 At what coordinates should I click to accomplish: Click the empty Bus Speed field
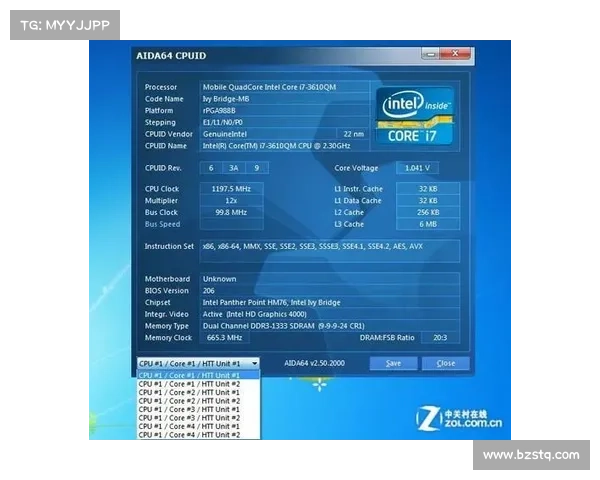pos(232,224)
